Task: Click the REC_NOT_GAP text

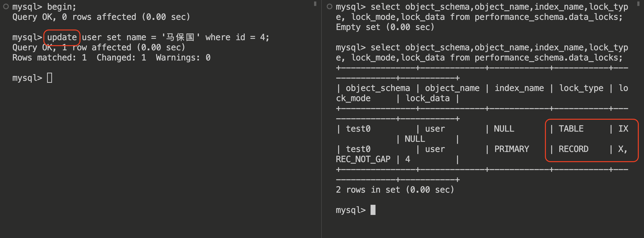Action: pos(363,159)
